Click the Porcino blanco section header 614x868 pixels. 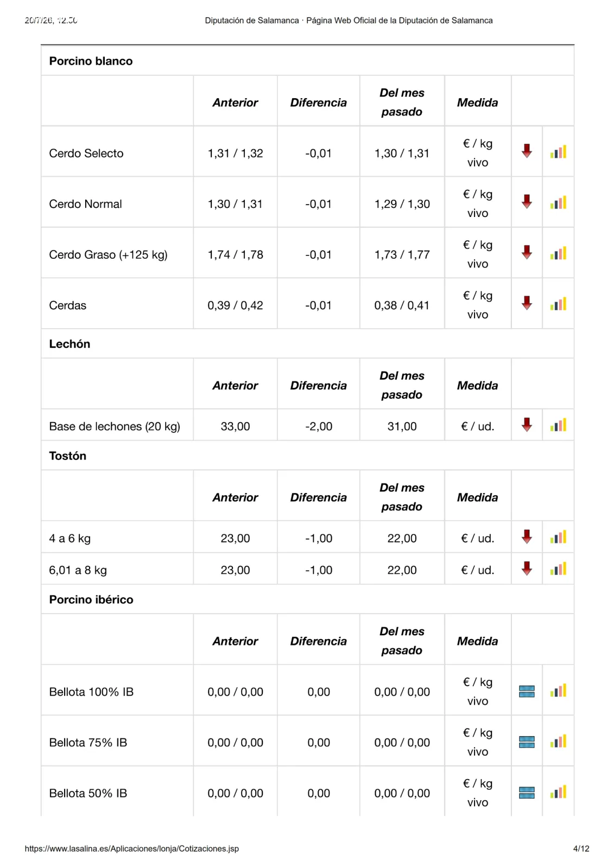coord(91,61)
